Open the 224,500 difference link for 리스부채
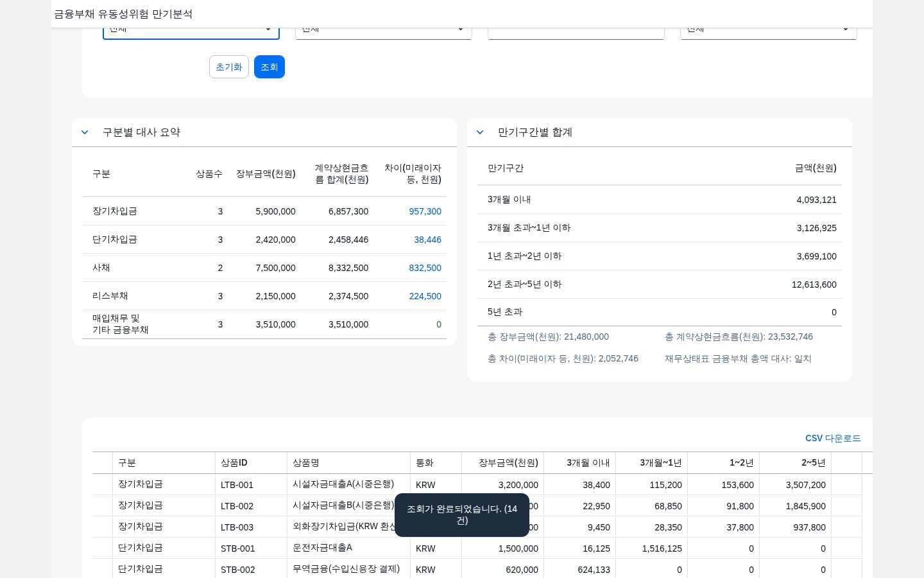Image resolution: width=924 pixels, height=578 pixels. pyautogui.click(x=425, y=296)
